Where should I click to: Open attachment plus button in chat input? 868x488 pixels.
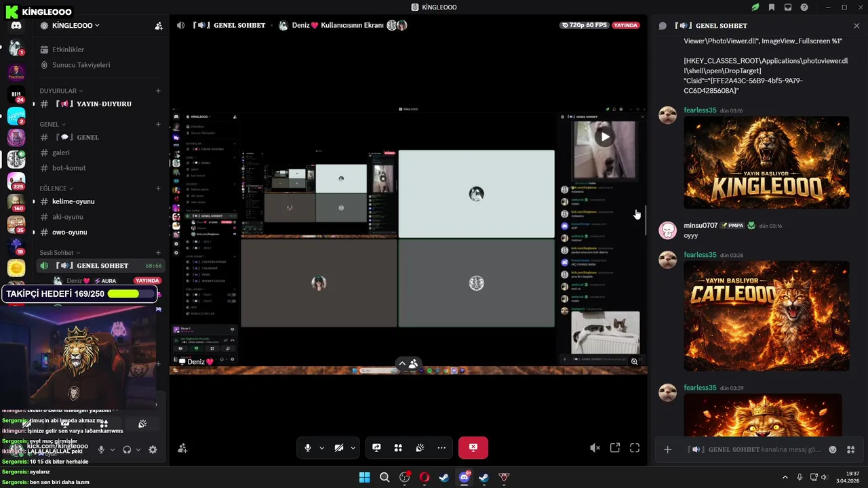(x=667, y=449)
